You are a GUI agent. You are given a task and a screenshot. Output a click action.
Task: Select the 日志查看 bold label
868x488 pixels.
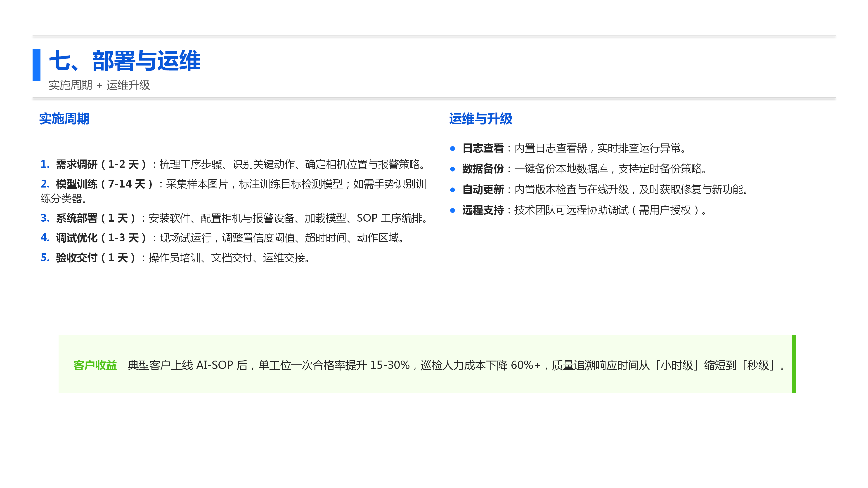[483, 148]
